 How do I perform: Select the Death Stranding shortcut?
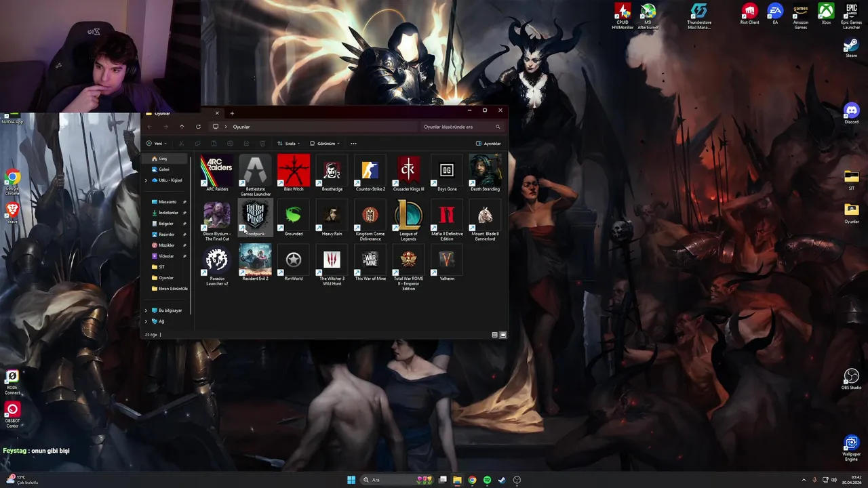click(485, 174)
